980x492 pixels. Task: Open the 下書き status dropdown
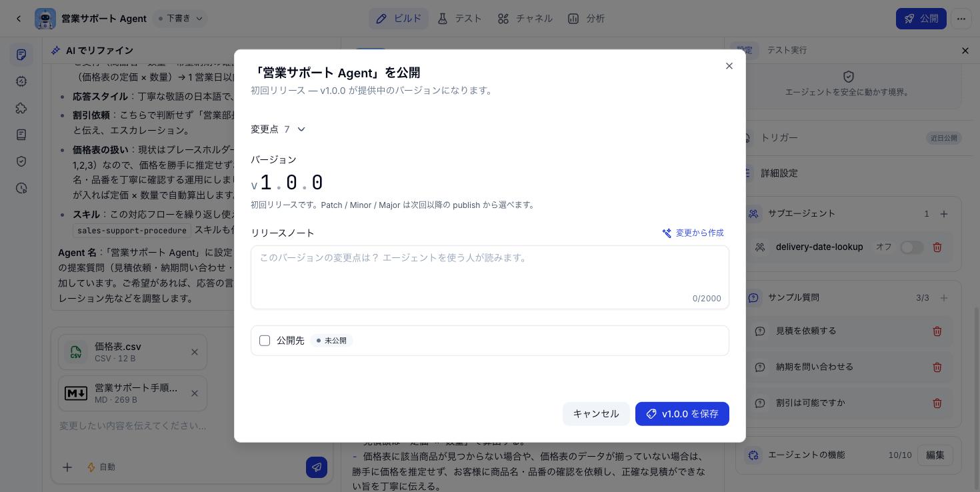(180, 19)
